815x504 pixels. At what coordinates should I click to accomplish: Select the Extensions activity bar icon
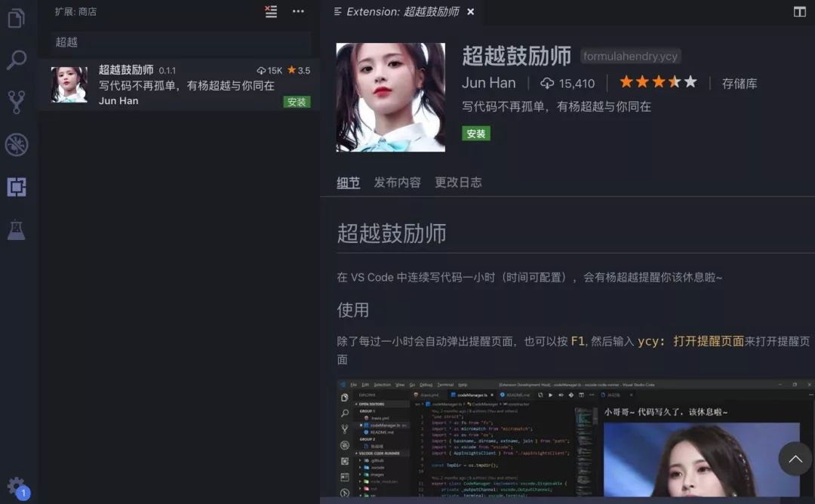(17, 187)
